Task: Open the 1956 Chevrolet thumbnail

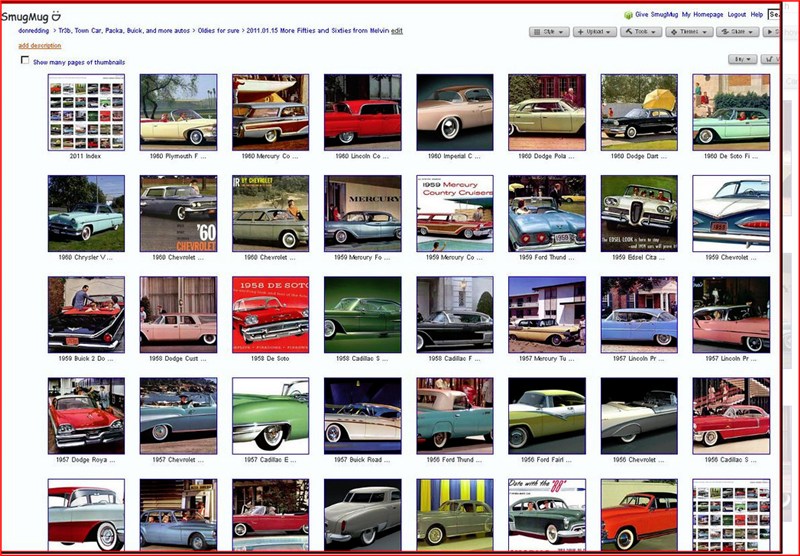Action: click(x=639, y=416)
